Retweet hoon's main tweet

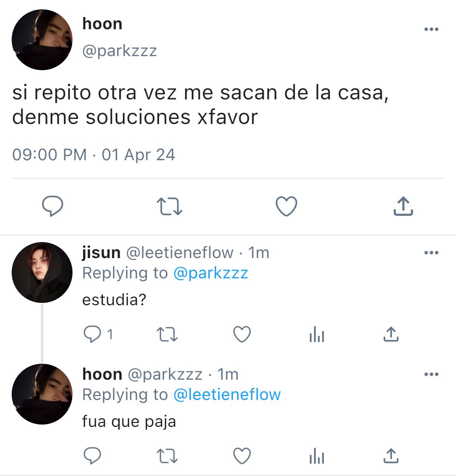tap(169, 207)
